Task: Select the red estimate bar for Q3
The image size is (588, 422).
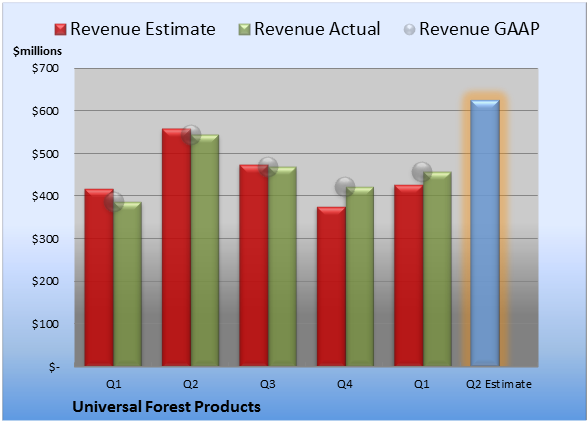Action: pos(254,265)
